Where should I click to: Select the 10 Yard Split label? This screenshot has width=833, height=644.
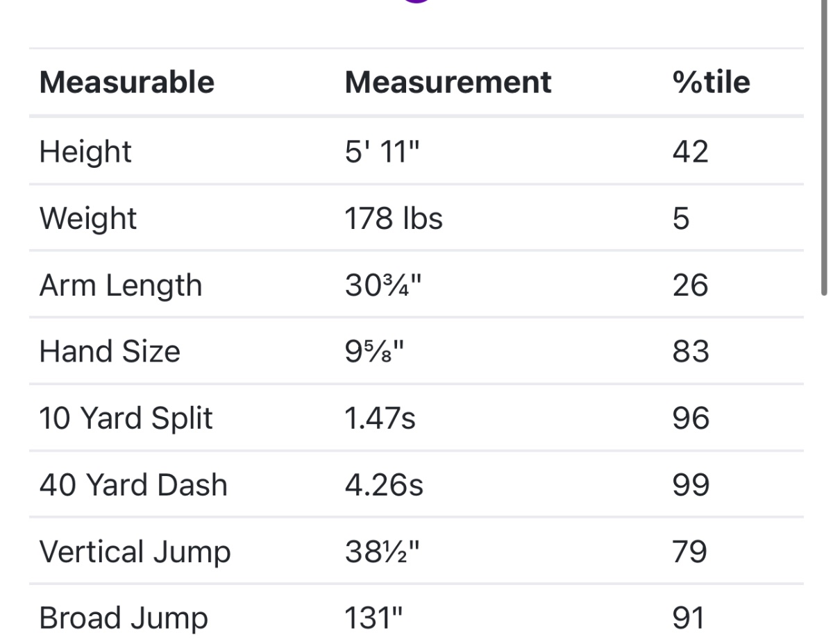pos(126,418)
